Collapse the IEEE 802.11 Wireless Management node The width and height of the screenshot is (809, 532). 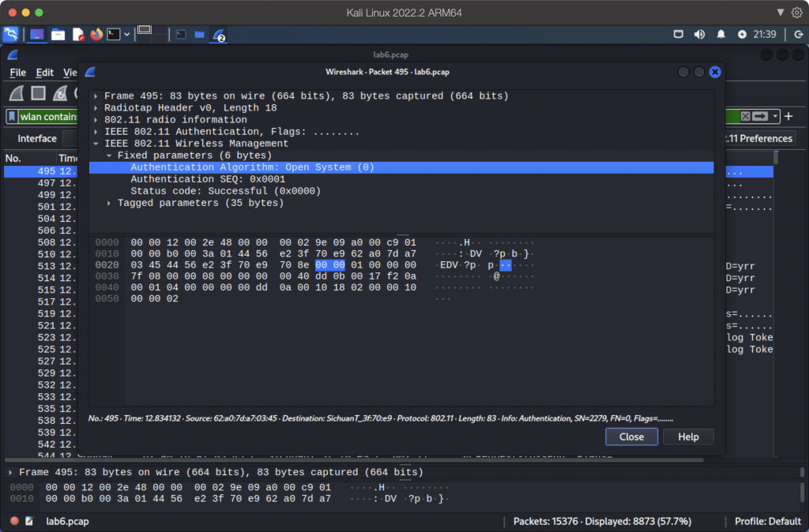[x=96, y=144]
